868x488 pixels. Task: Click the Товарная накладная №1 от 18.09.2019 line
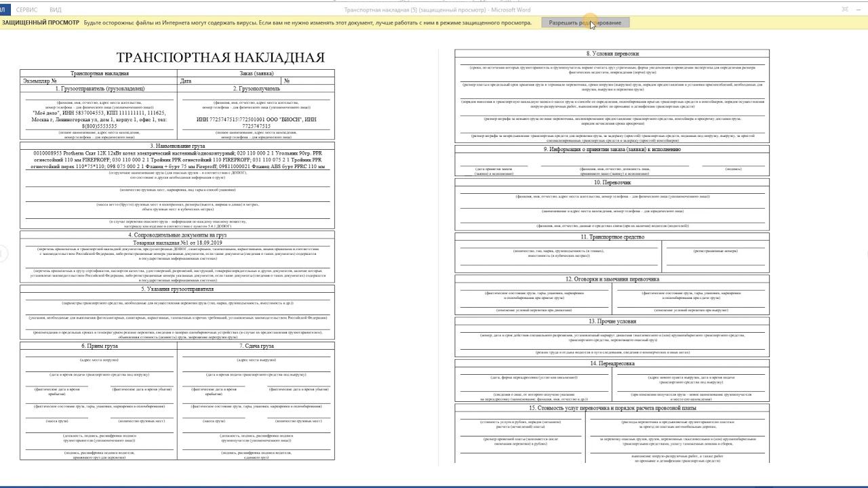177,243
